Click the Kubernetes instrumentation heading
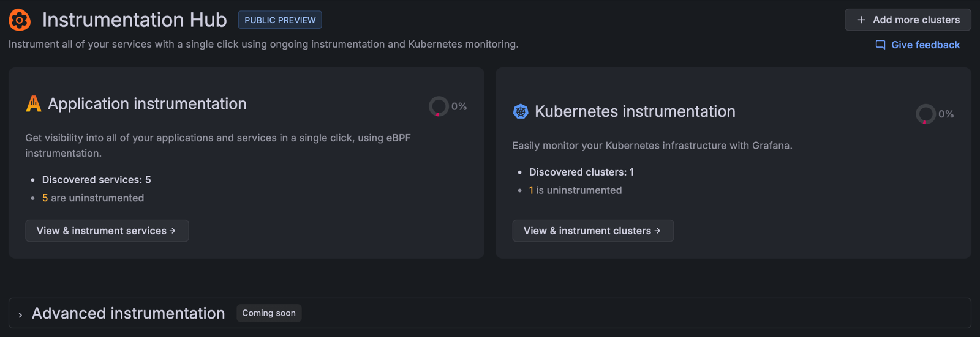 635,111
